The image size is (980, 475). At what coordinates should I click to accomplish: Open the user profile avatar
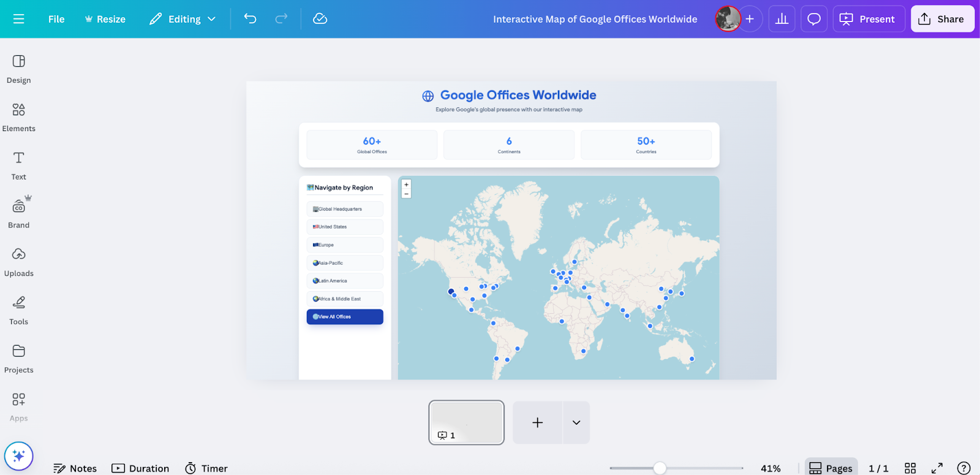point(728,19)
